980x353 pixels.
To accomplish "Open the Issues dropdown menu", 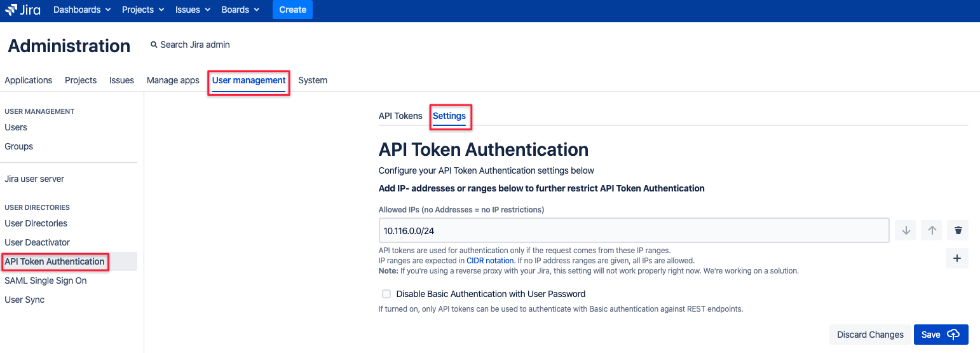I will coord(193,10).
